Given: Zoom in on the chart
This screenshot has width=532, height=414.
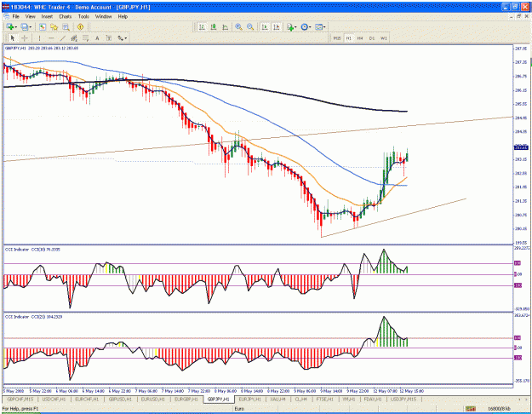Looking at the screenshot, I should click(x=238, y=26).
